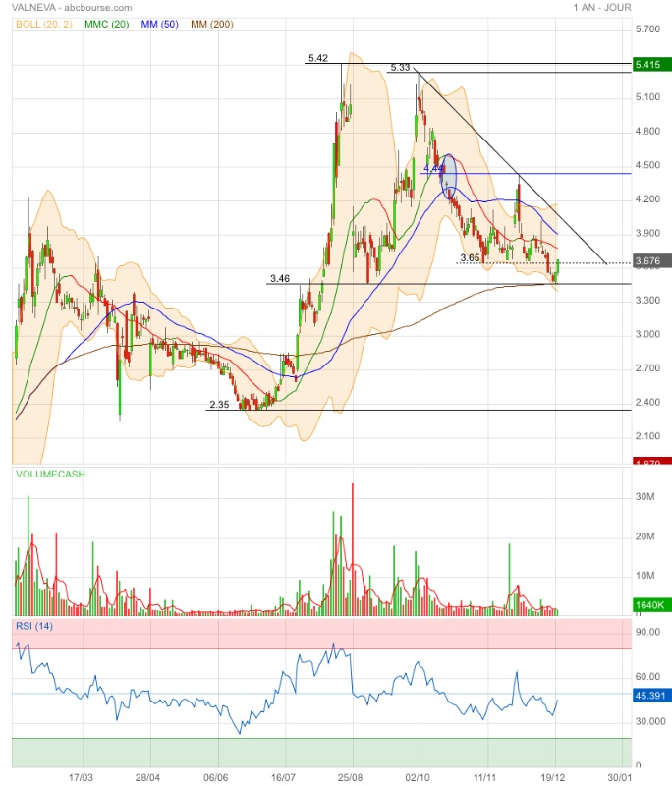This screenshot has width=672, height=786.
Task: Click the blue ellipse crossover marker
Action: click(x=449, y=177)
